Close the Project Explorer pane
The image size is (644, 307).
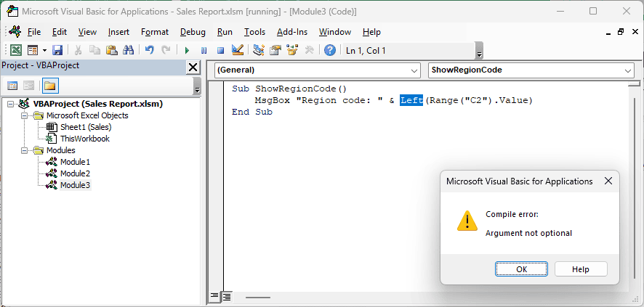[193, 67]
